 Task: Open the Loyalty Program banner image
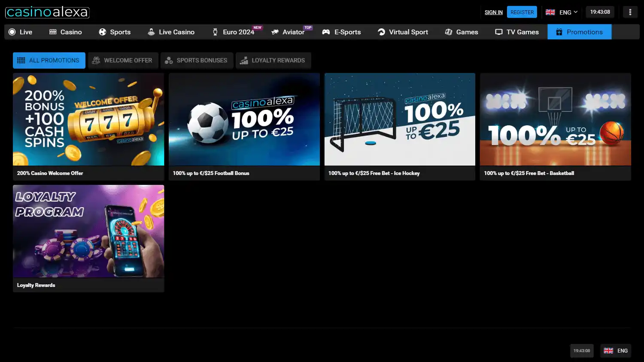(x=88, y=231)
